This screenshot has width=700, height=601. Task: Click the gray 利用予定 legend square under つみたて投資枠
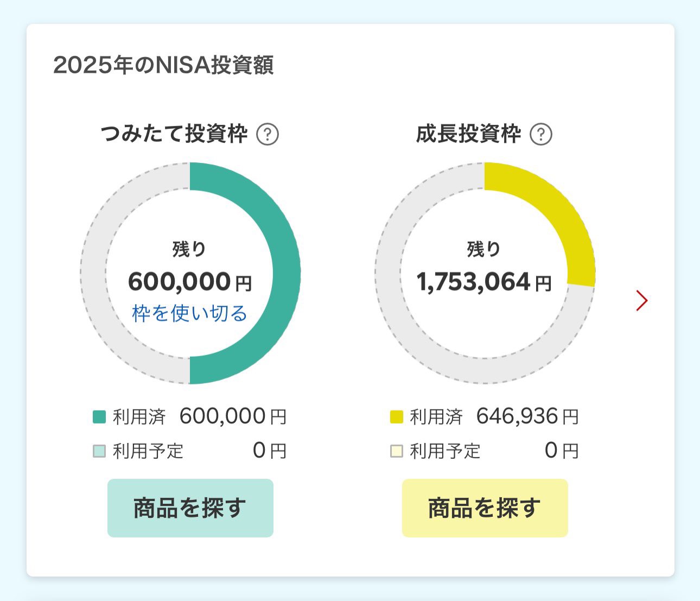pos(100,450)
